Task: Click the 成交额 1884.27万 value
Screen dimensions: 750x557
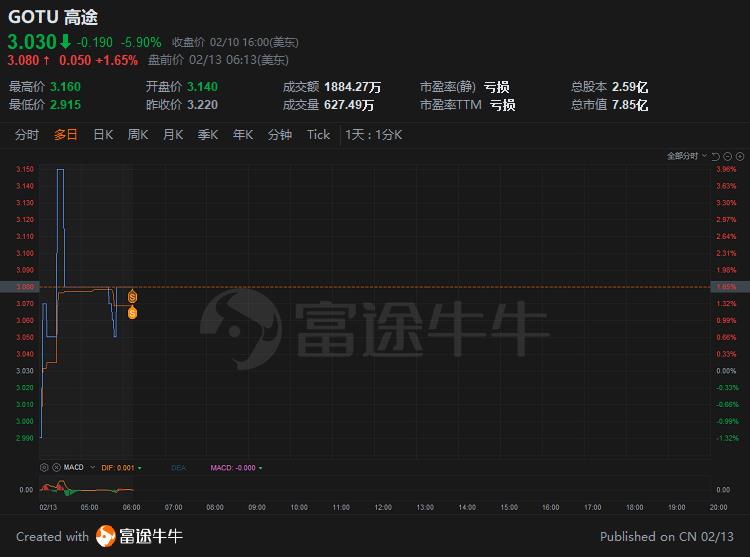Action: (353, 87)
